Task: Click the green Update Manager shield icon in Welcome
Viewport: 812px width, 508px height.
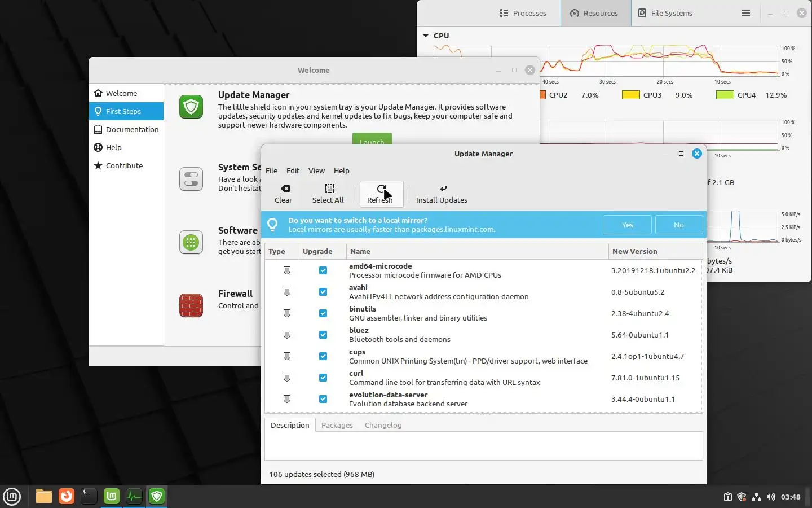Action: tap(191, 107)
